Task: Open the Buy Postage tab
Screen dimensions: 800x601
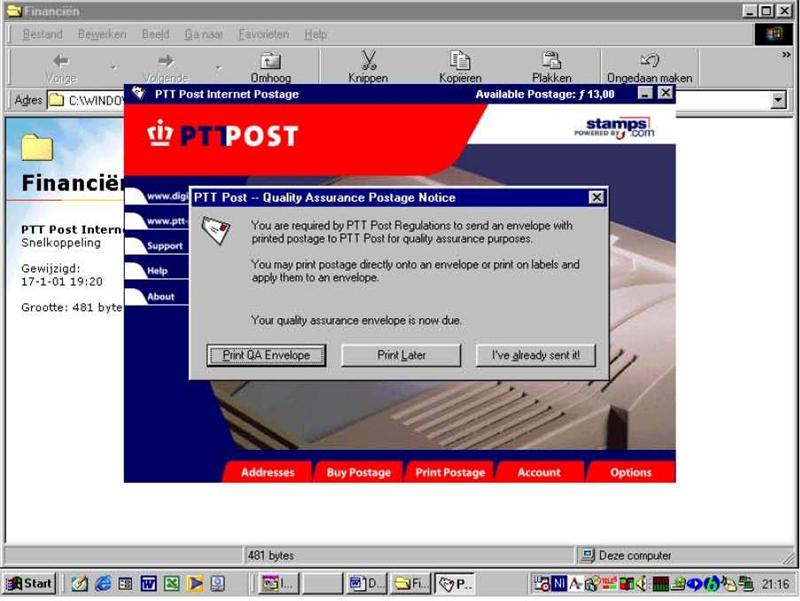Action: coord(359,472)
